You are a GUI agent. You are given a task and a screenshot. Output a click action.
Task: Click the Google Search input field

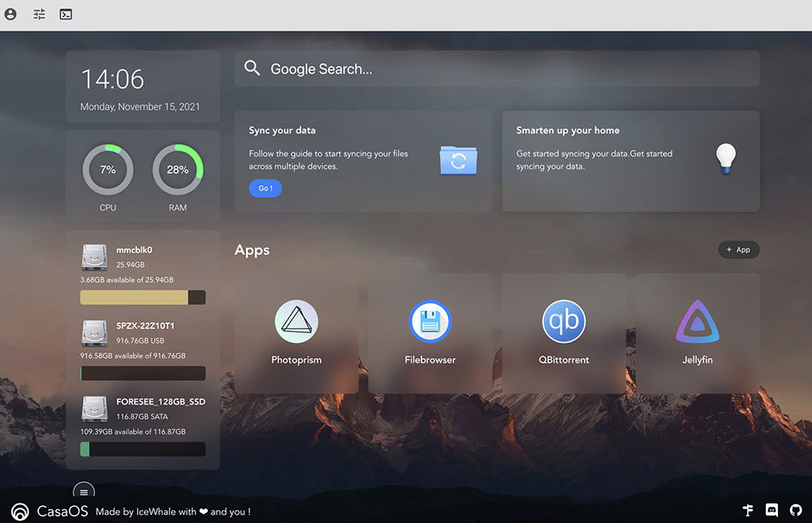[x=497, y=68]
